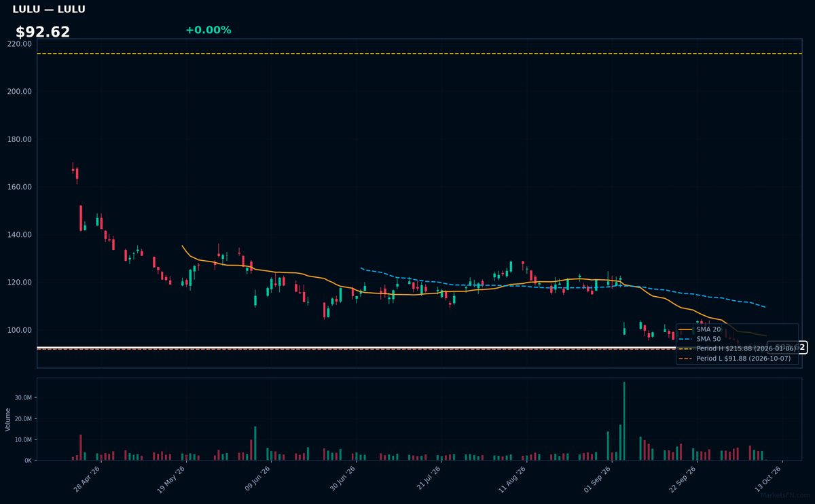Click the 220.00 price axis label

(19, 43)
